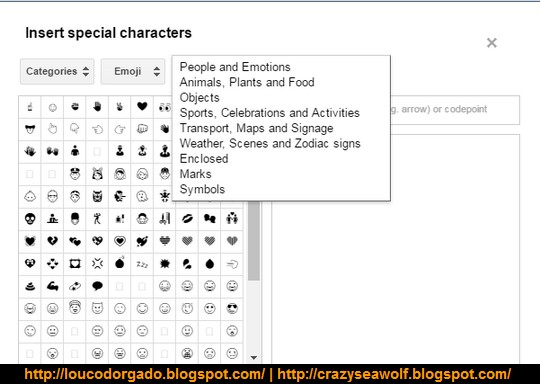This screenshot has height=384, width=540.
Task: Pick the Symbols category
Action: 202,189
